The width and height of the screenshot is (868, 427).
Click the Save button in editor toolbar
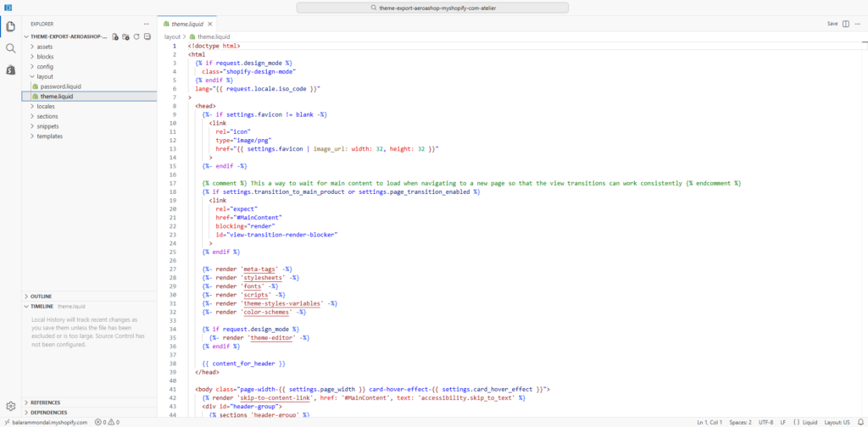(x=832, y=24)
